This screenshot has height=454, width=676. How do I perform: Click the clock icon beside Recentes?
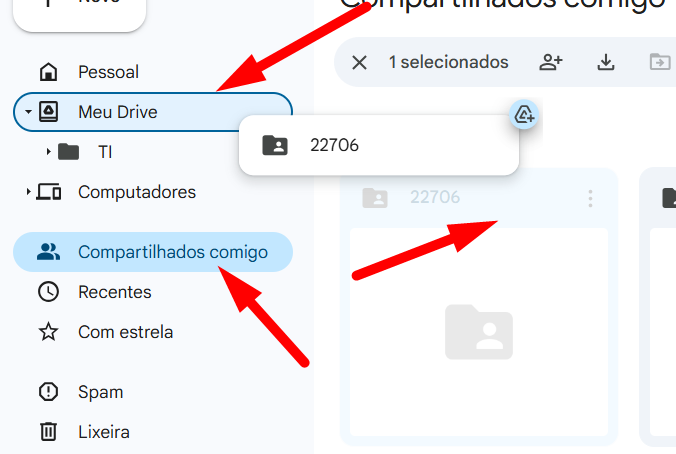click(x=48, y=292)
